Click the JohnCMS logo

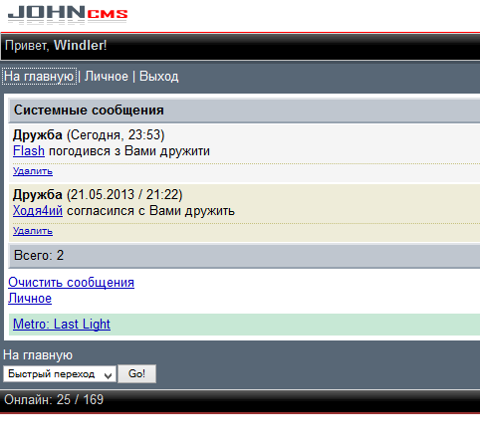click(68, 15)
